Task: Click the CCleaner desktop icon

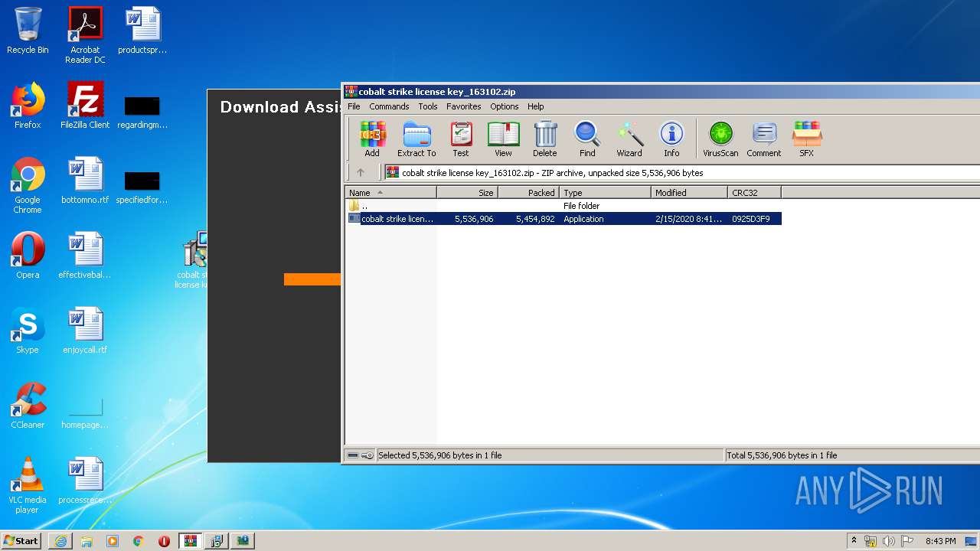Action: tap(28, 406)
